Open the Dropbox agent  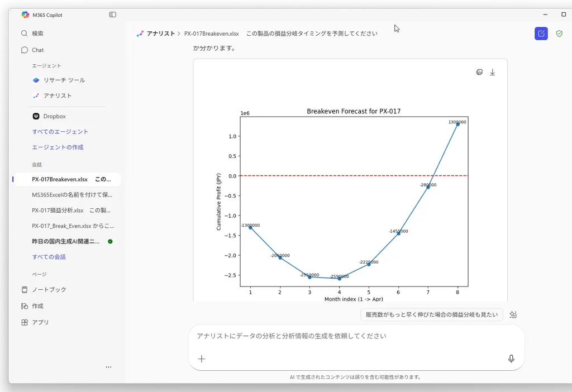pos(54,116)
